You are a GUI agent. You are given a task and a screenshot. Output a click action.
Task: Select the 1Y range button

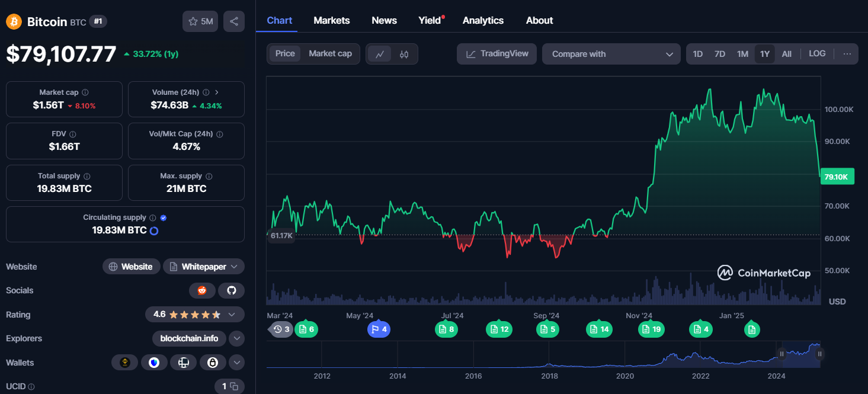(x=765, y=54)
